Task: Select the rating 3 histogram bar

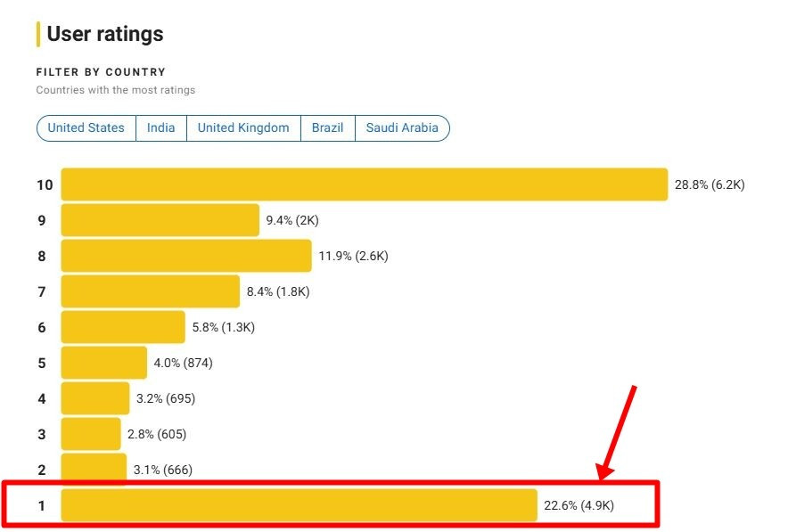Action: pyautogui.click(x=90, y=434)
